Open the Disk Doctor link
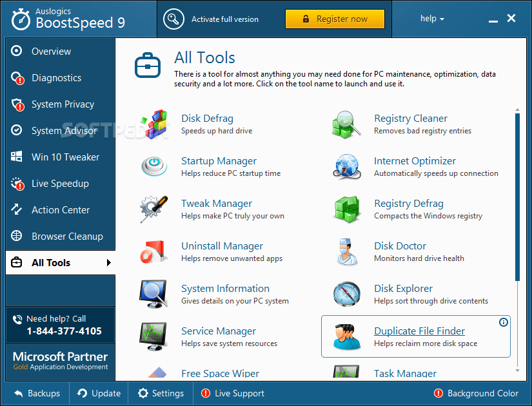The width and height of the screenshot is (532, 406). click(x=400, y=246)
